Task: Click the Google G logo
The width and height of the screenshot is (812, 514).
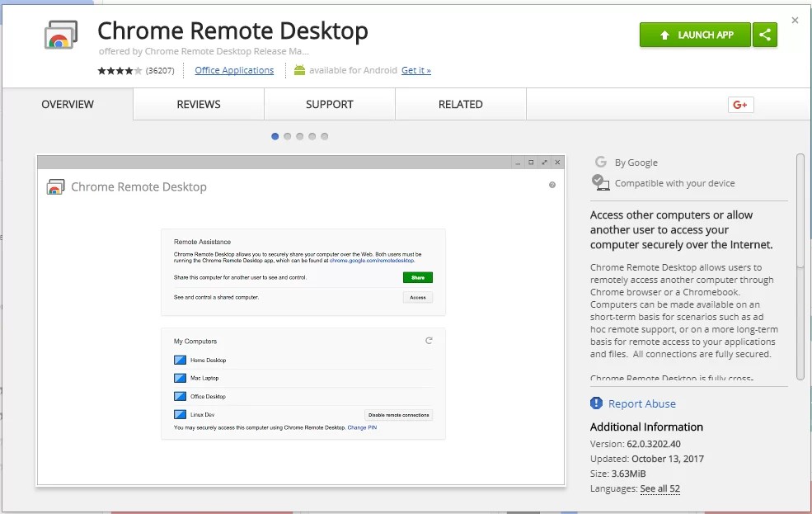Action: coord(601,162)
